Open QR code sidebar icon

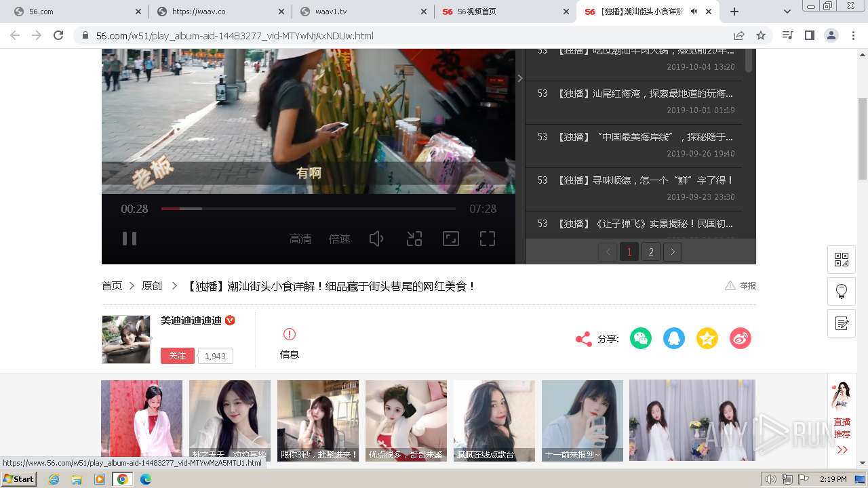842,260
